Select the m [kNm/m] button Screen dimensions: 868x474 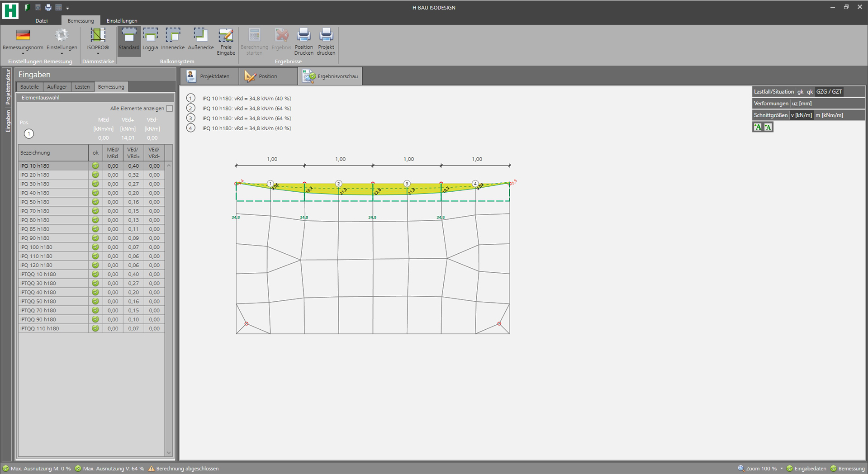tap(829, 115)
